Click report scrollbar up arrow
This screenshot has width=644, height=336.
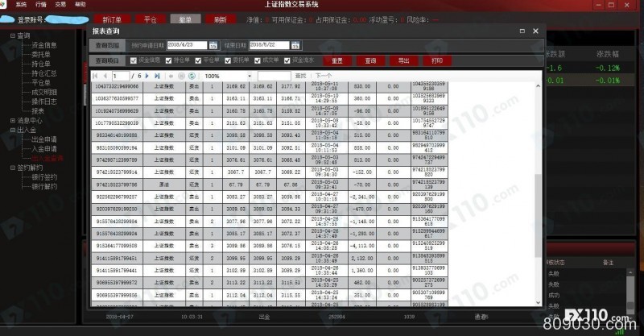pos(538,86)
